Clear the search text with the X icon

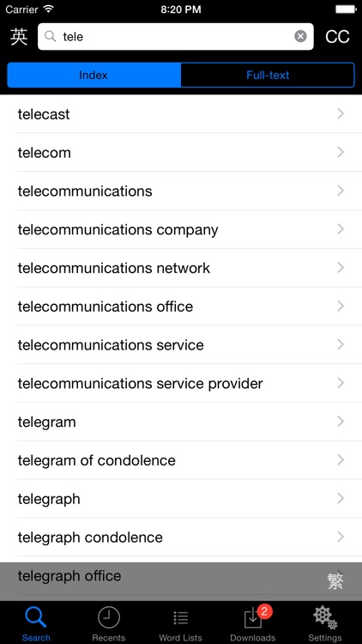pyautogui.click(x=300, y=37)
